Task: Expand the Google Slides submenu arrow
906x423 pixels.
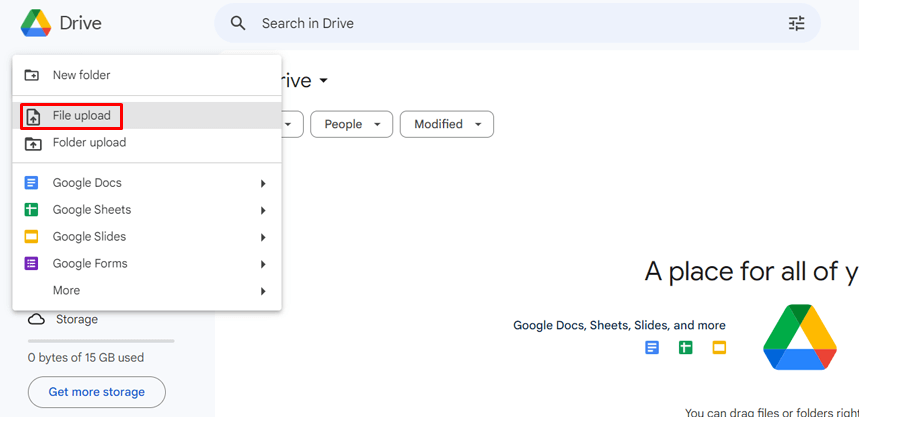Action: point(263,238)
